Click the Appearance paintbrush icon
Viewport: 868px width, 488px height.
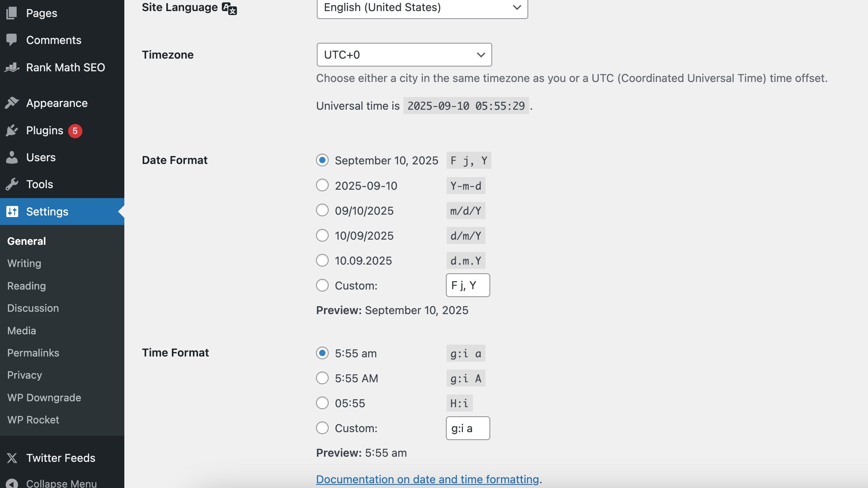click(12, 103)
